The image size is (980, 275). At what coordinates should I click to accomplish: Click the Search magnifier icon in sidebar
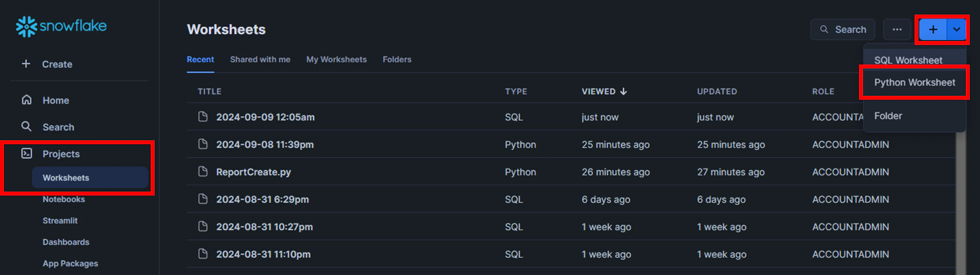[26, 127]
